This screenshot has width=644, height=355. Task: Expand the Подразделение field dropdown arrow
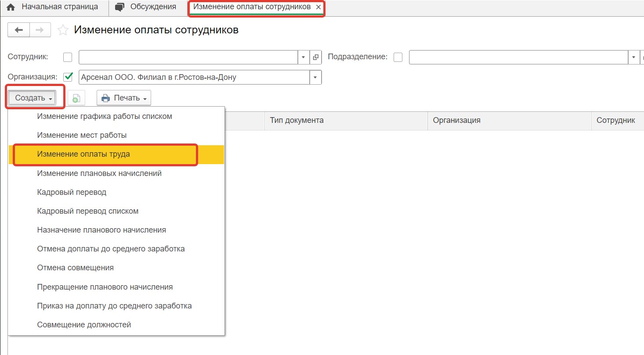tap(634, 57)
